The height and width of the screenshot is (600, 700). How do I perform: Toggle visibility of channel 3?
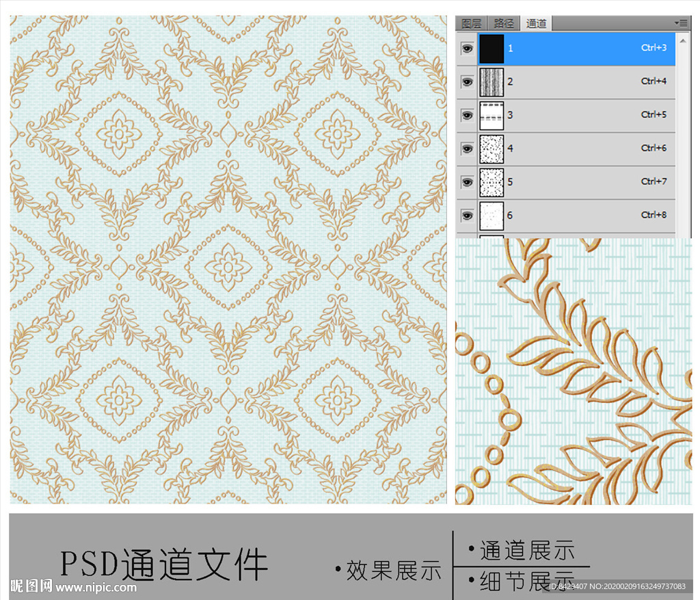point(467,115)
